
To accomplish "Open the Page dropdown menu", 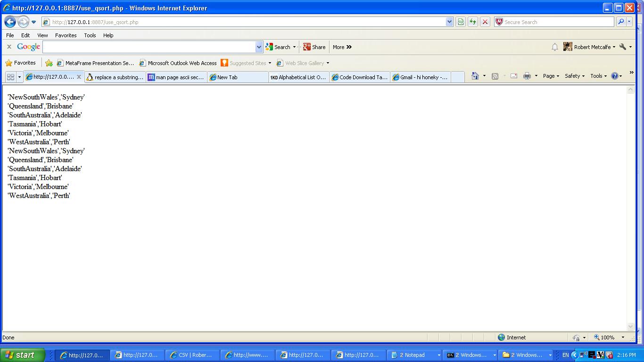I will pos(551,76).
